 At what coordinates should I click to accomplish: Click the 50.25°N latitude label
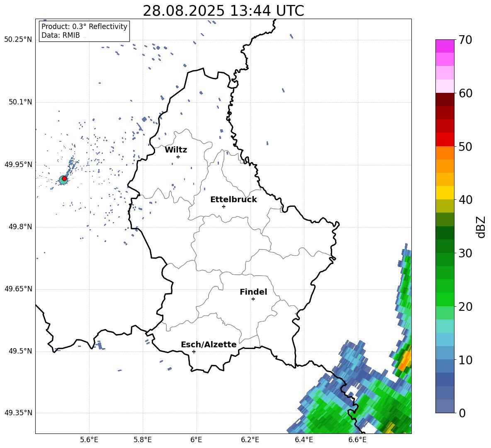pyautogui.click(x=18, y=40)
